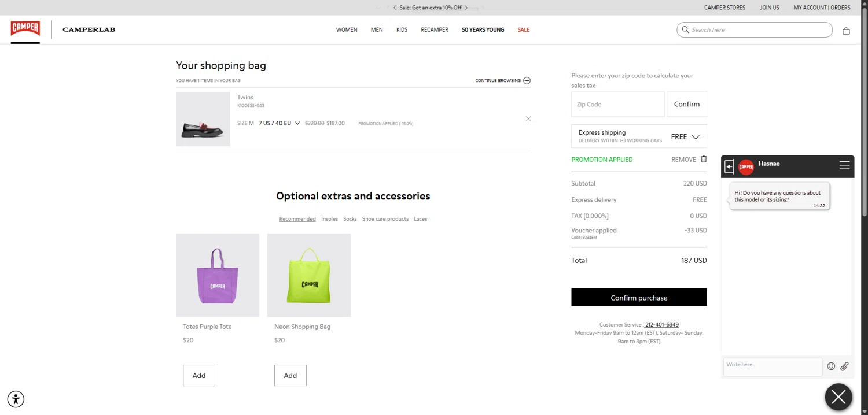The image size is (868, 415).
Task: Attach file with paperclip icon
Action: (844, 366)
